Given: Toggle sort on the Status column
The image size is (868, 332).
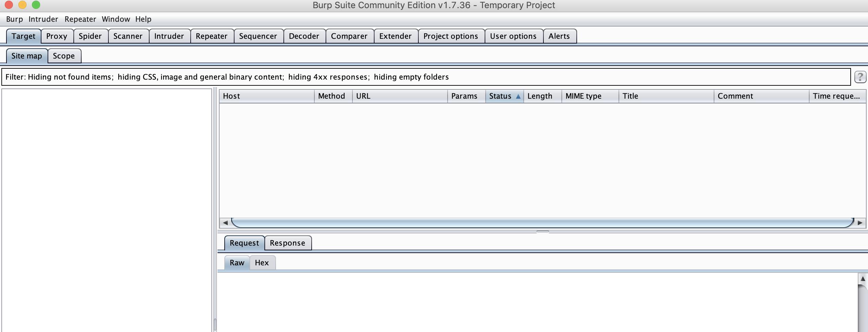Looking at the screenshot, I should [x=505, y=96].
